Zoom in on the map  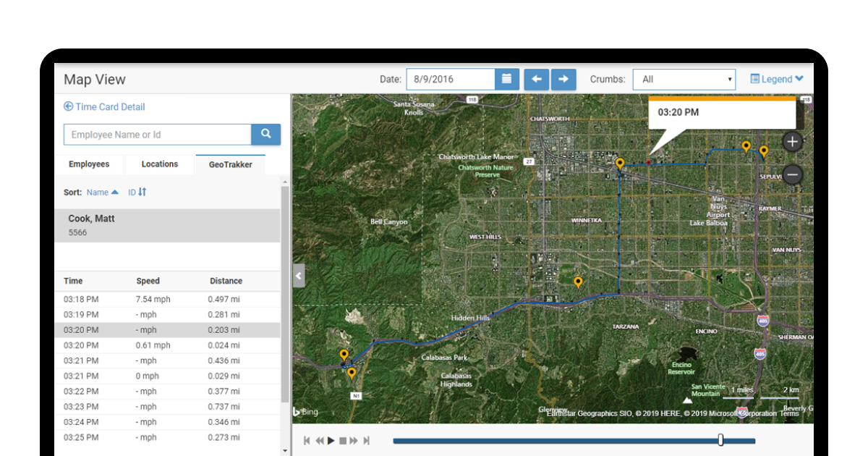[x=792, y=142]
